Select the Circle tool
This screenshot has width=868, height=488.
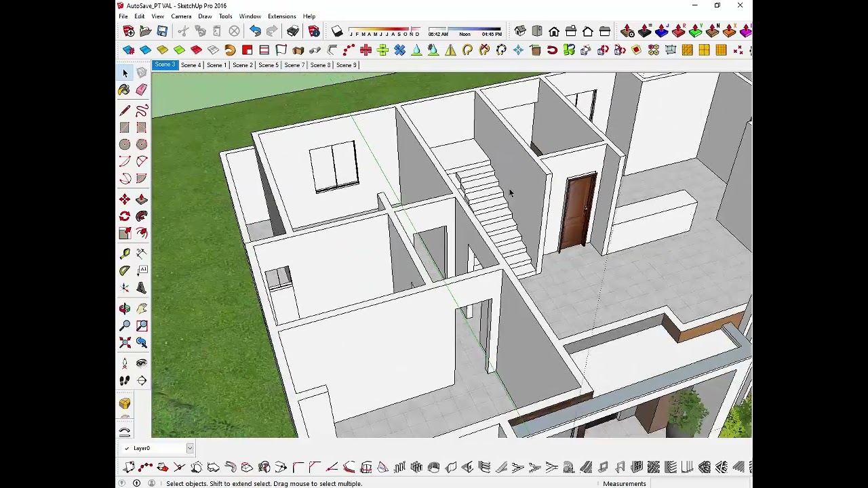pos(125,144)
